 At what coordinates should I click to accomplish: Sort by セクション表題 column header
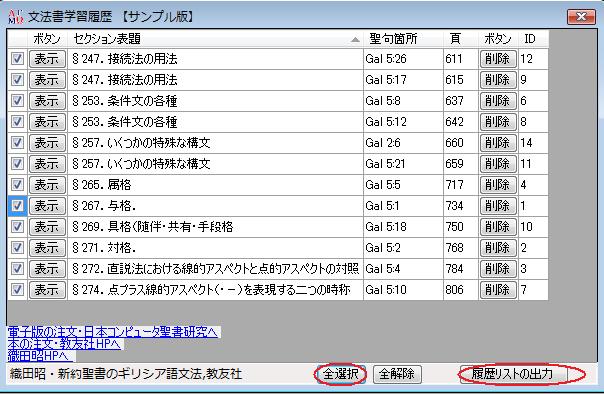coord(215,39)
